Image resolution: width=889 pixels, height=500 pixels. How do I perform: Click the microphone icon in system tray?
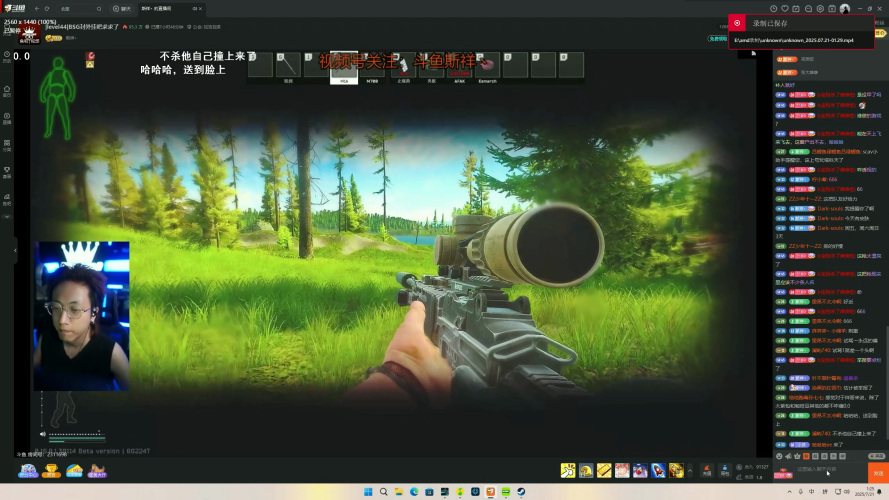pos(801,491)
